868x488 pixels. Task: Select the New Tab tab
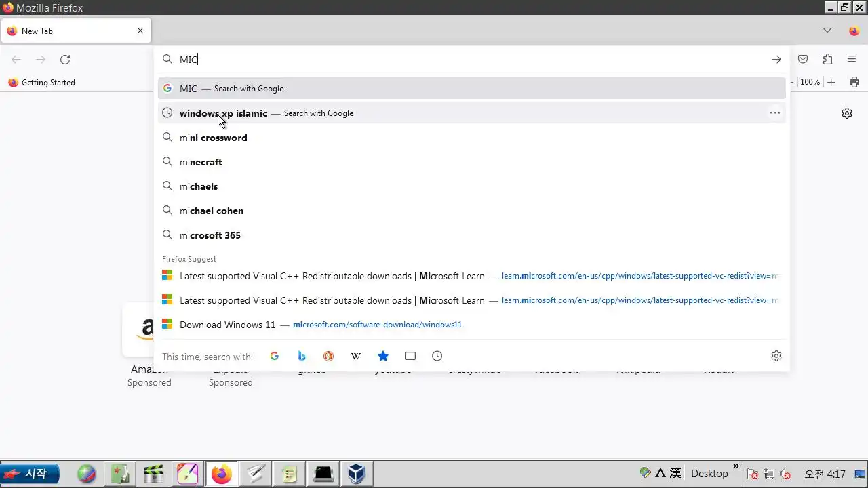click(76, 30)
